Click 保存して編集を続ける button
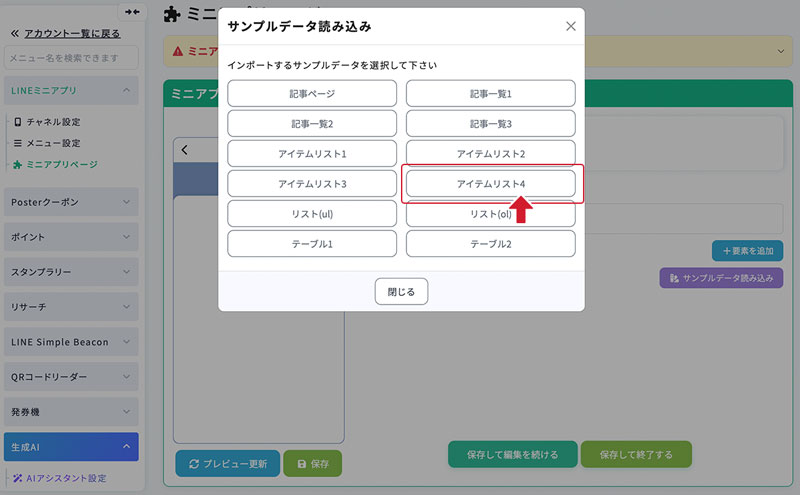800x495 pixels. 513,454
